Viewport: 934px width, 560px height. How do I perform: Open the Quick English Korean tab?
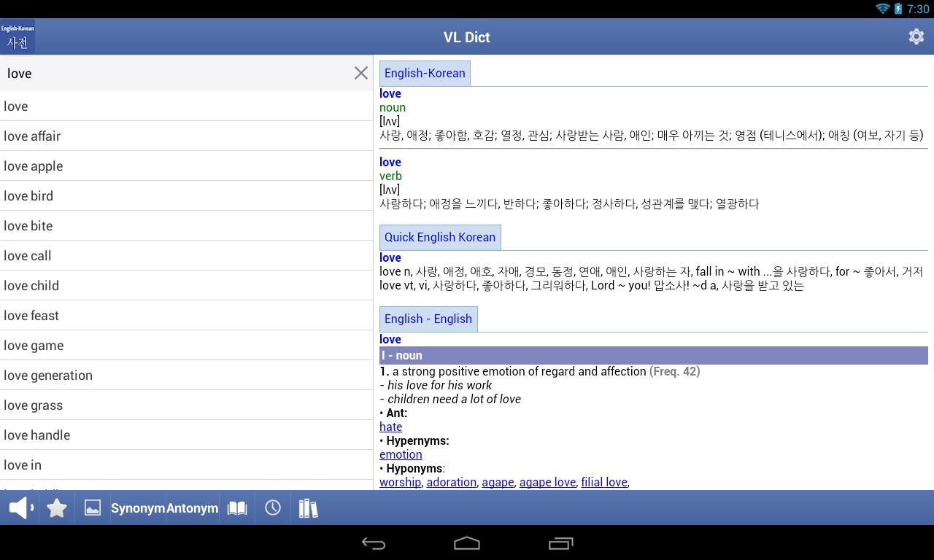click(x=440, y=237)
